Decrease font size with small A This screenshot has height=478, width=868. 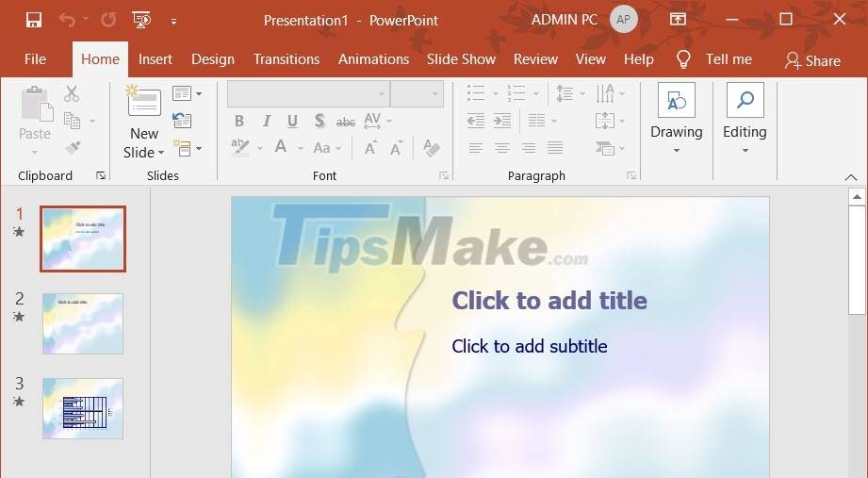pos(396,148)
